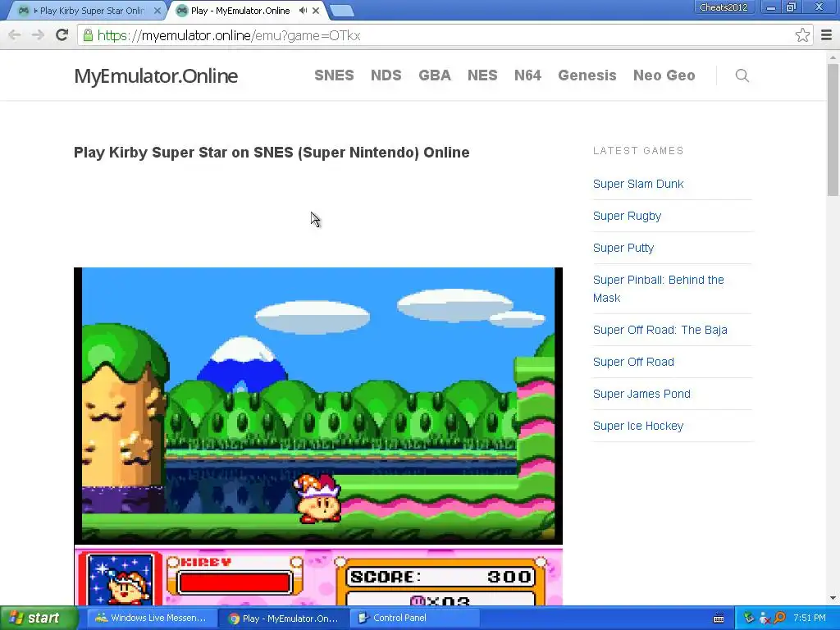Open the Windows start menu

click(x=39, y=618)
